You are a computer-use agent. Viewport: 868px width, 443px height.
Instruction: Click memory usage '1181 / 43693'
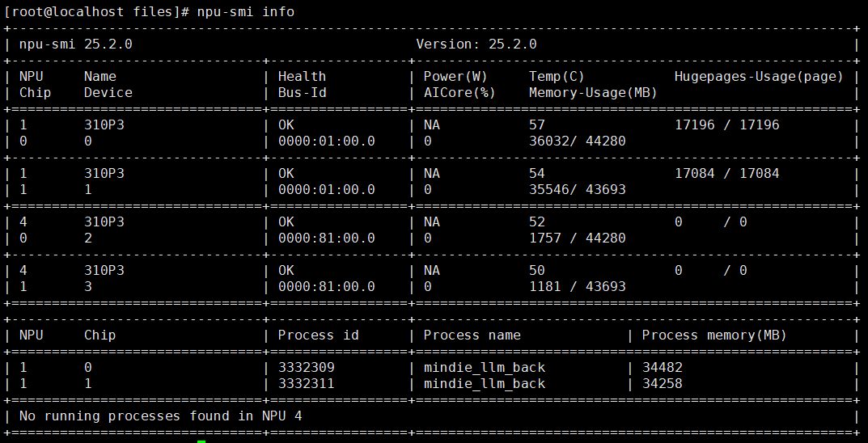[x=578, y=287]
